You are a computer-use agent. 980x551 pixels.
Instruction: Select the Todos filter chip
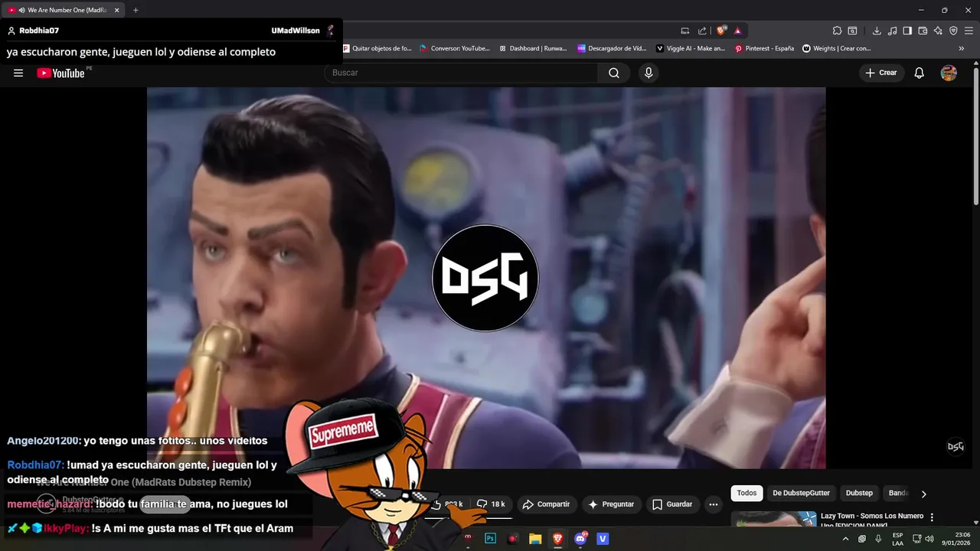746,494
